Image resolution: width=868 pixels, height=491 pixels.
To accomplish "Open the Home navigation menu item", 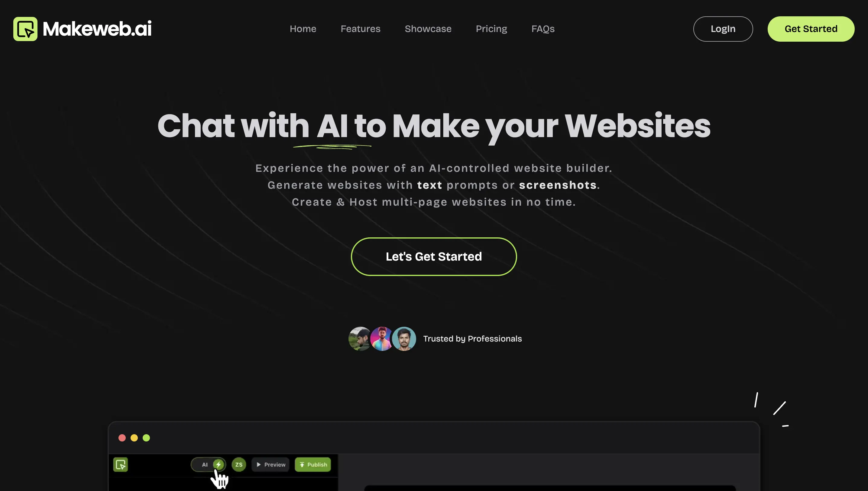I will (x=303, y=29).
